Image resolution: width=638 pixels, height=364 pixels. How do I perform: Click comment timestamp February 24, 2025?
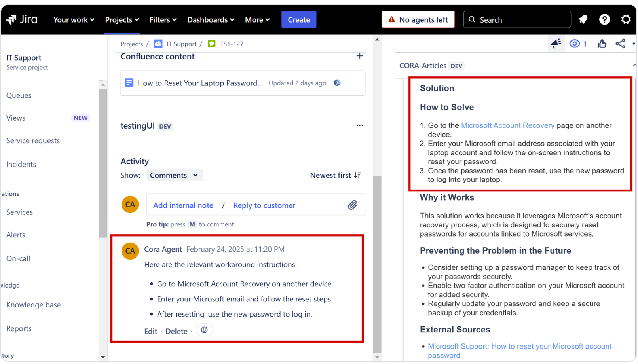[x=235, y=249]
